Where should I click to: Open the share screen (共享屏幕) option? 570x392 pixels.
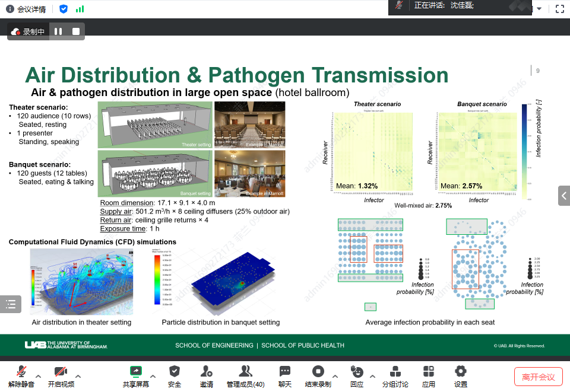tap(135, 372)
